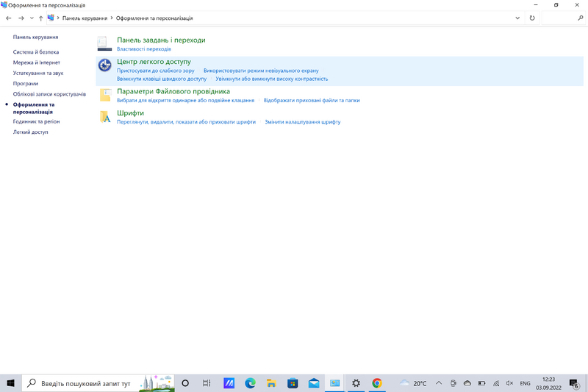Open Settings gear in the taskbar
Image resolution: width=588 pixels, height=392 pixels.
[356, 383]
